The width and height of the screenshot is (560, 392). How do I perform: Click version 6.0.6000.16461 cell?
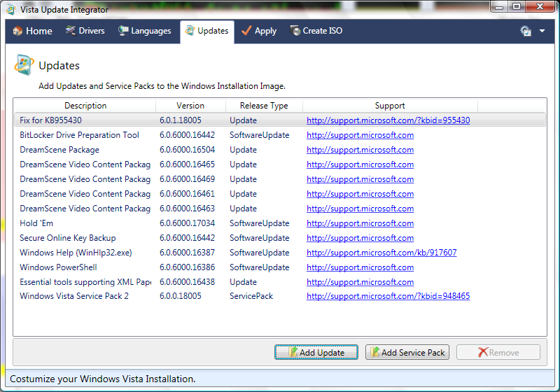tap(187, 193)
